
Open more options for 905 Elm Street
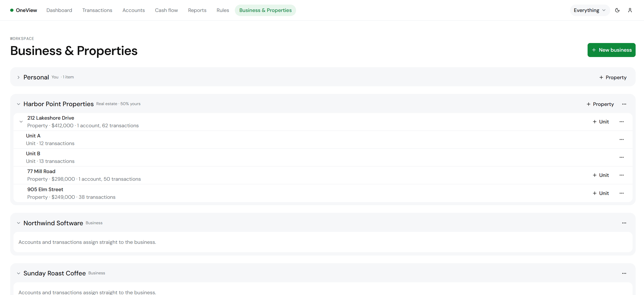(622, 193)
